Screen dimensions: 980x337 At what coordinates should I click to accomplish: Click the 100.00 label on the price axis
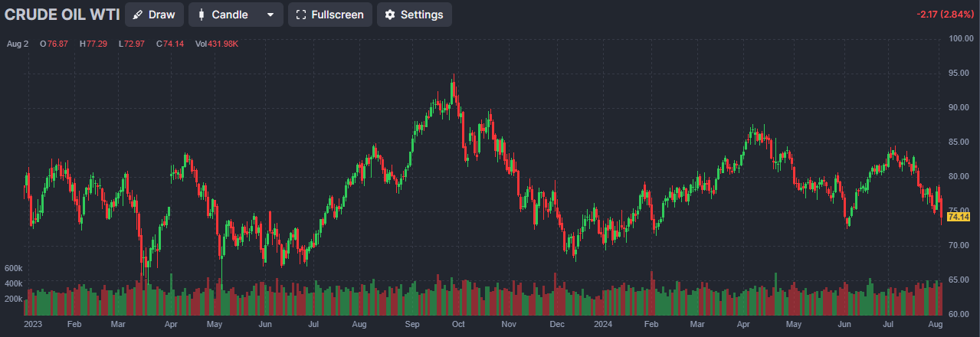coord(960,38)
